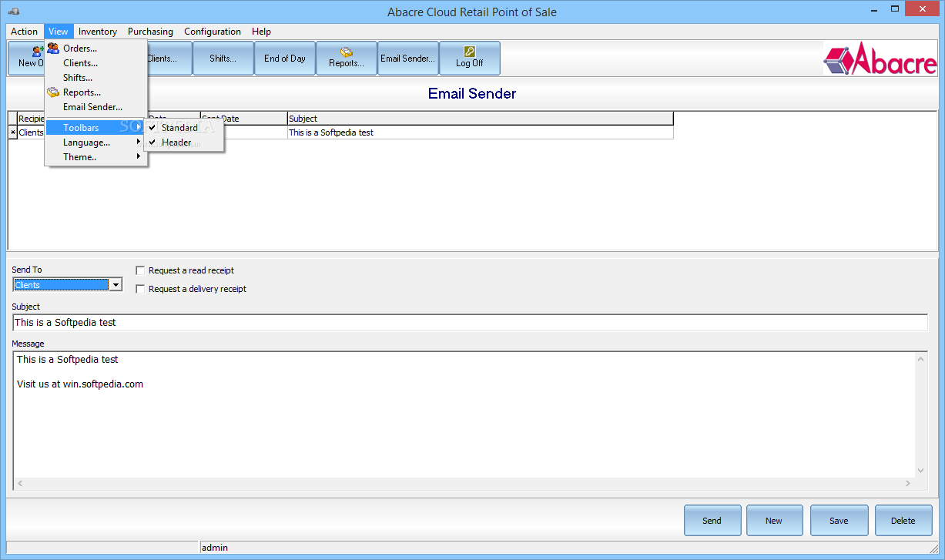Toggle the Standard toolbar checkmark
Screen dimensions: 945x560
pyautogui.click(x=183, y=128)
